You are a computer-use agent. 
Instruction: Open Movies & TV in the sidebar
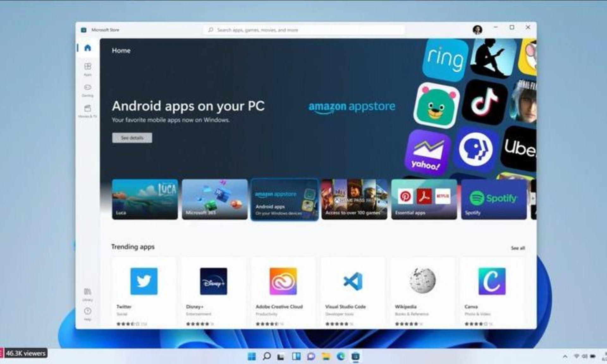(88, 111)
